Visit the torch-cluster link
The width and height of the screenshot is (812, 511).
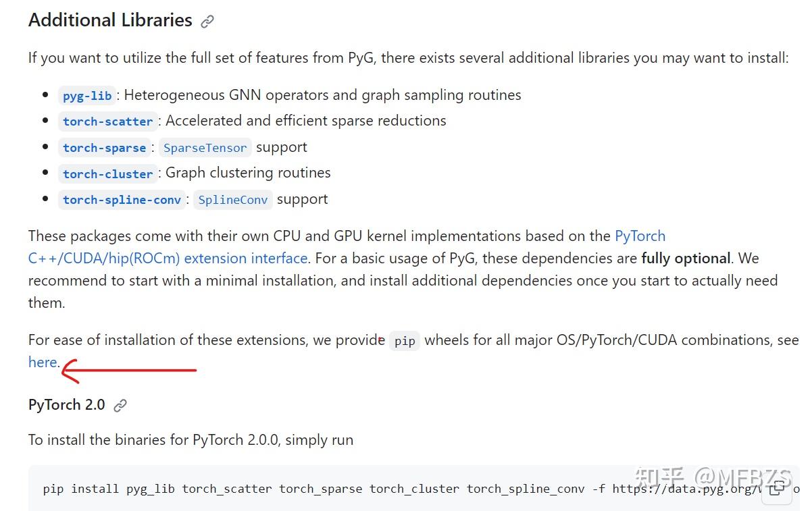click(x=108, y=173)
